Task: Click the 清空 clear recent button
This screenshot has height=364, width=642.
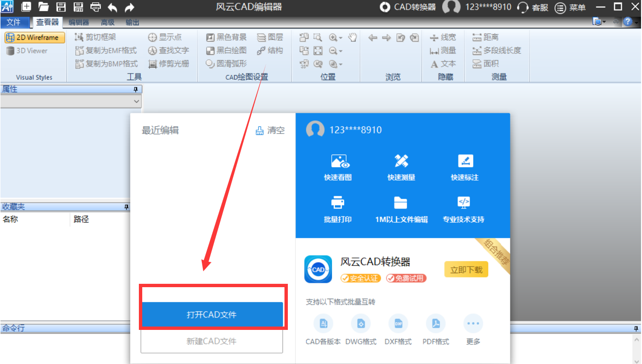Action: tap(271, 131)
